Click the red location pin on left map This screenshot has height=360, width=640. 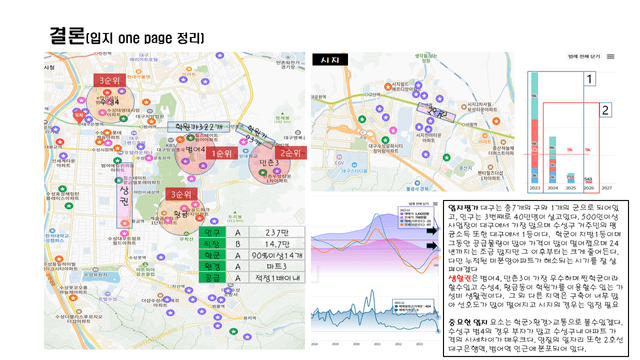point(79,117)
